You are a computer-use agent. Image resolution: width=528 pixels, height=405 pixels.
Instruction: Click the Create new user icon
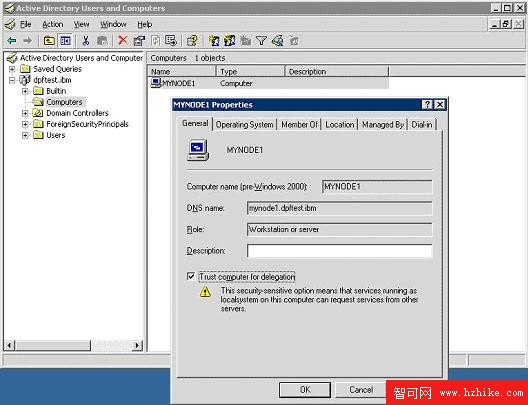click(213, 41)
